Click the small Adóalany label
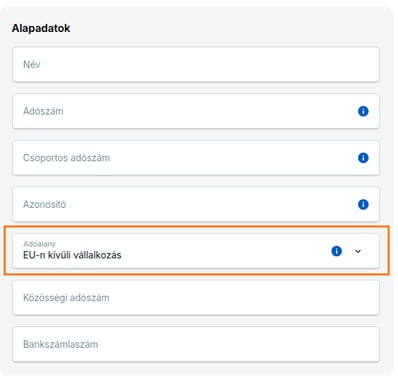 tap(39, 244)
